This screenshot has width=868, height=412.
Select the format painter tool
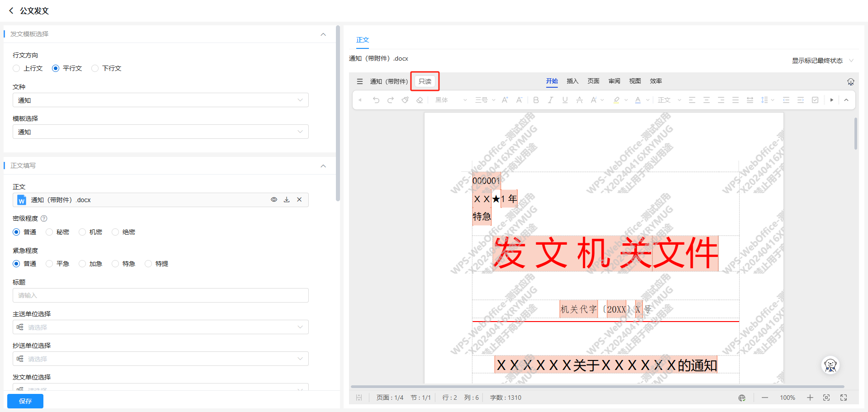point(405,100)
